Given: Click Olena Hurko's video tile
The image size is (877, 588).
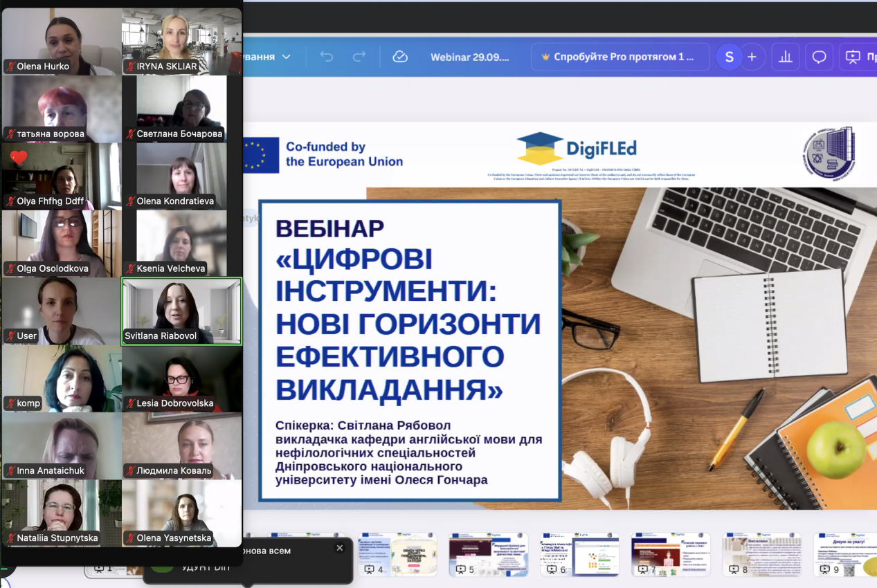Looking at the screenshot, I should pos(62,41).
